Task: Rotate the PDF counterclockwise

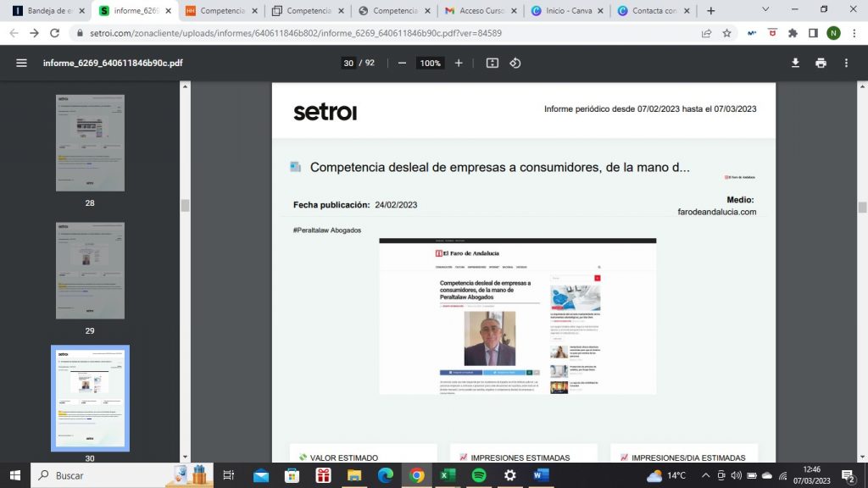Action: 515,63
